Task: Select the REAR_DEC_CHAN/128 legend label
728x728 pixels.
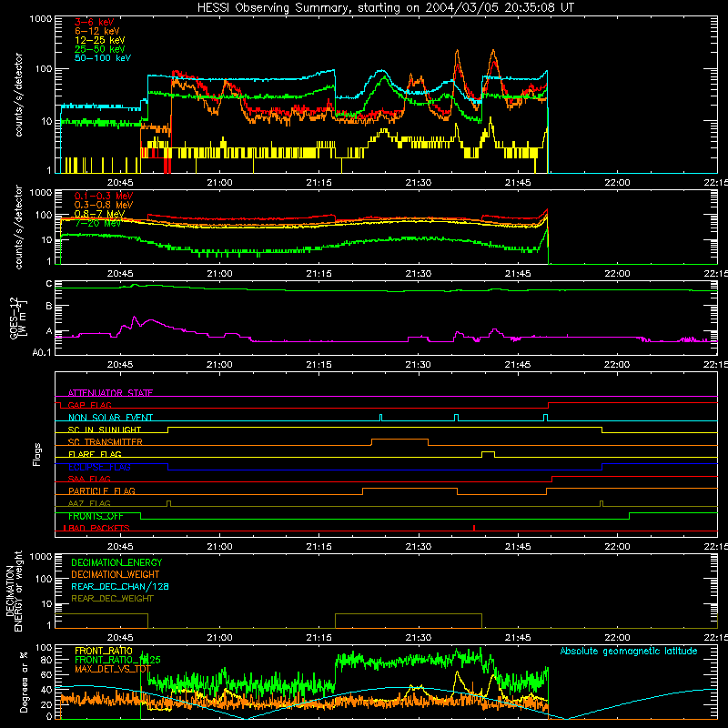Action: tap(120, 586)
